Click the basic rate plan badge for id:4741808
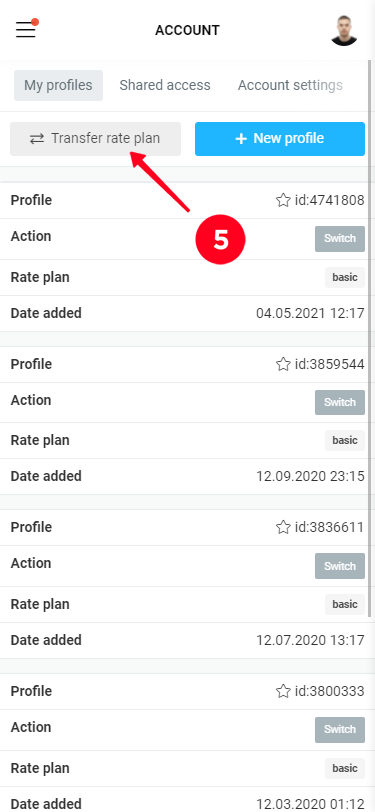This screenshot has height=812, width=375. [345, 278]
